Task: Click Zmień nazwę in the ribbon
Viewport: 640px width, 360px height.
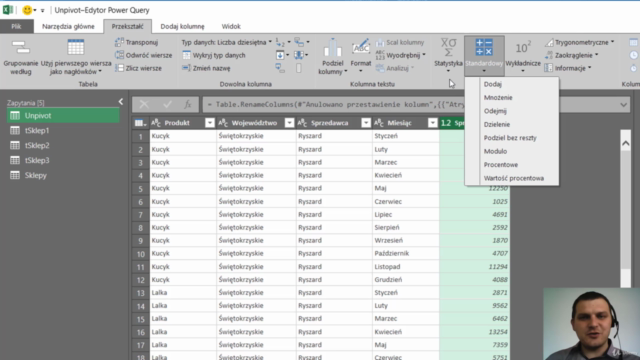Action: [207, 68]
